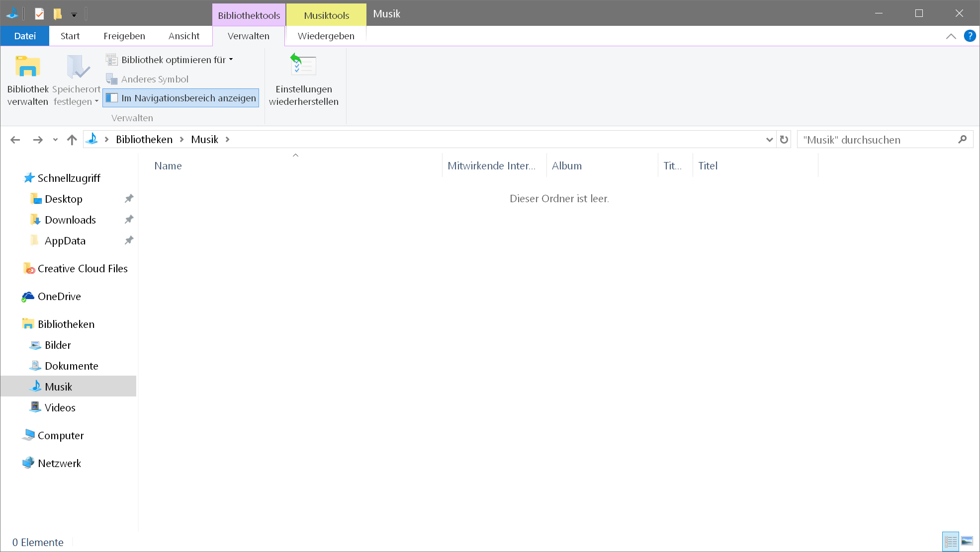Collapse the ribbon with the chevron
Image resolution: width=980 pixels, height=552 pixels.
click(951, 36)
